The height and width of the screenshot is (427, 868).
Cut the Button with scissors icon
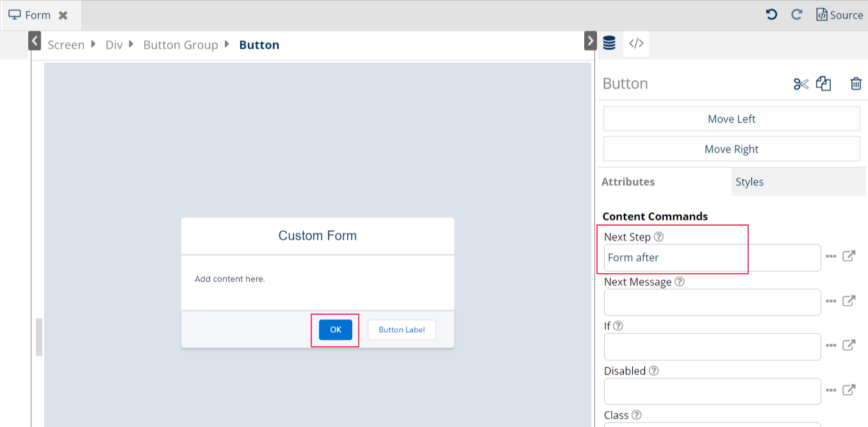point(801,84)
